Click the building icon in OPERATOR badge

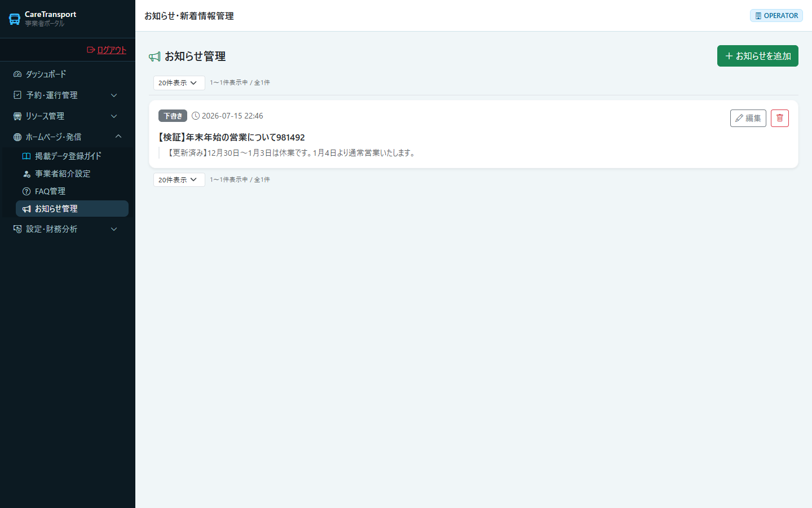758,16
